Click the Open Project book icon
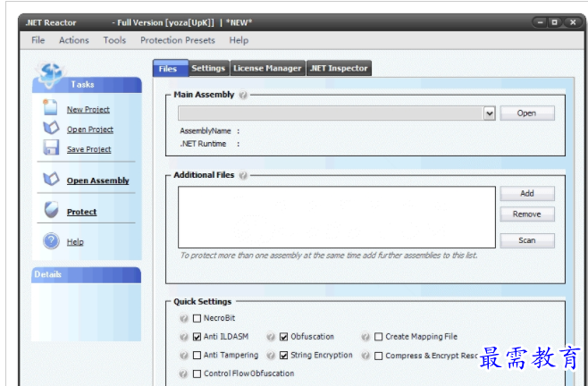Viewport: 588px width, 386px height. [51, 128]
